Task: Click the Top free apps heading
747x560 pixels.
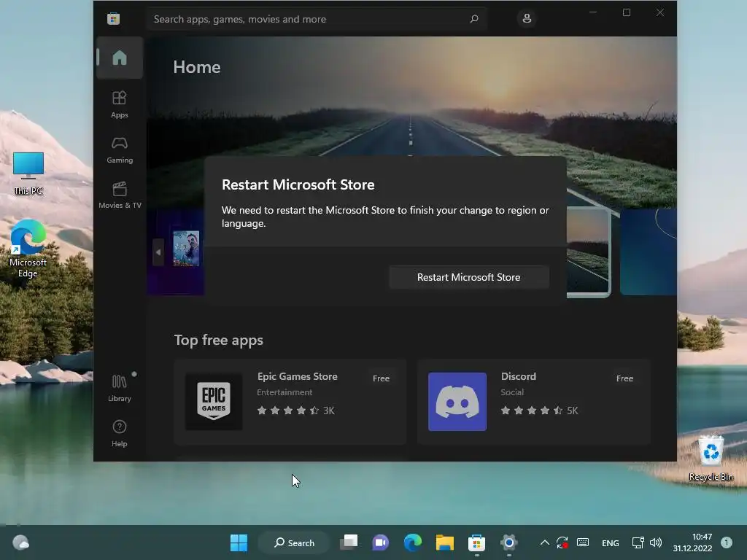Action: coord(219,340)
